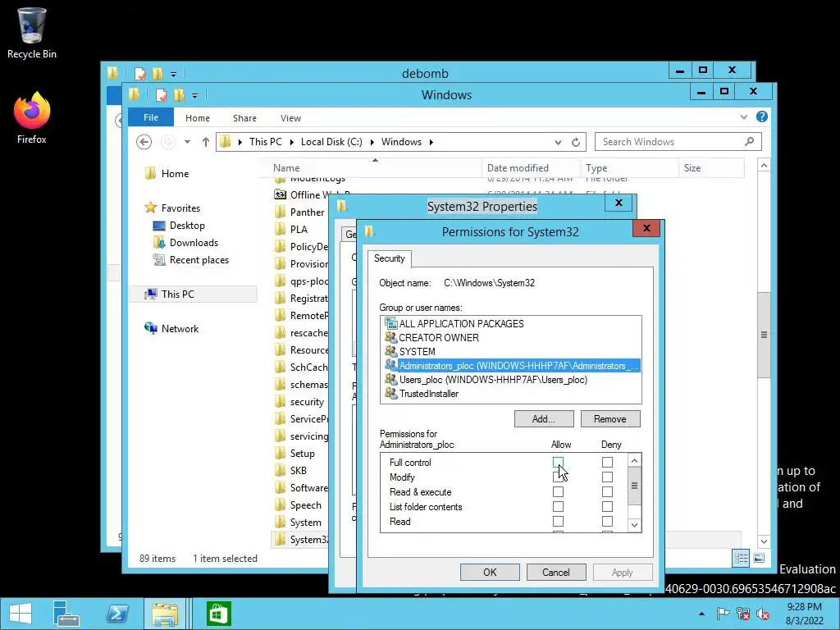Select Administrators_ploc user entry
Viewport: 840px width, 630px height.
pyautogui.click(x=512, y=365)
